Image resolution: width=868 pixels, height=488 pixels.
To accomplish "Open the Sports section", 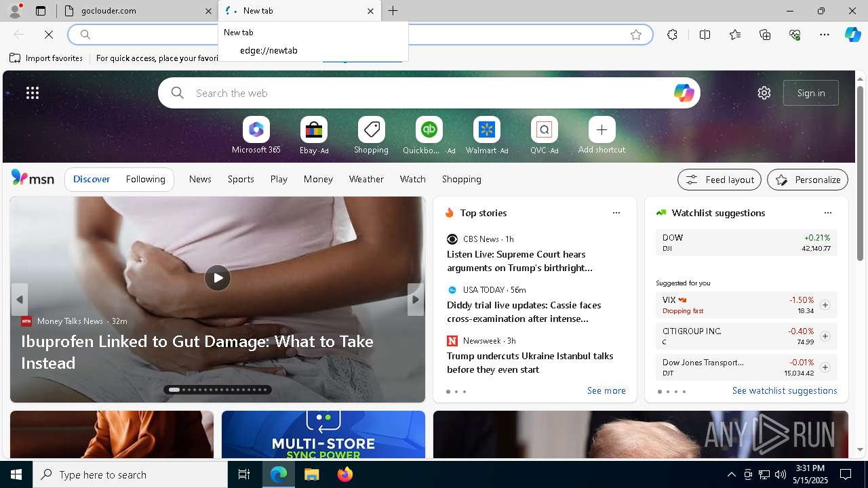I will pos(241,179).
